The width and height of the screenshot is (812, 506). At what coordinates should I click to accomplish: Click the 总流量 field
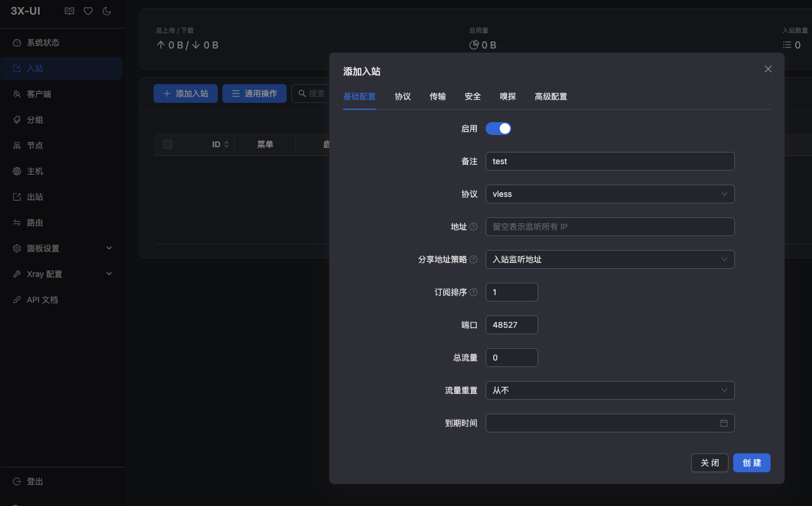pyautogui.click(x=512, y=358)
